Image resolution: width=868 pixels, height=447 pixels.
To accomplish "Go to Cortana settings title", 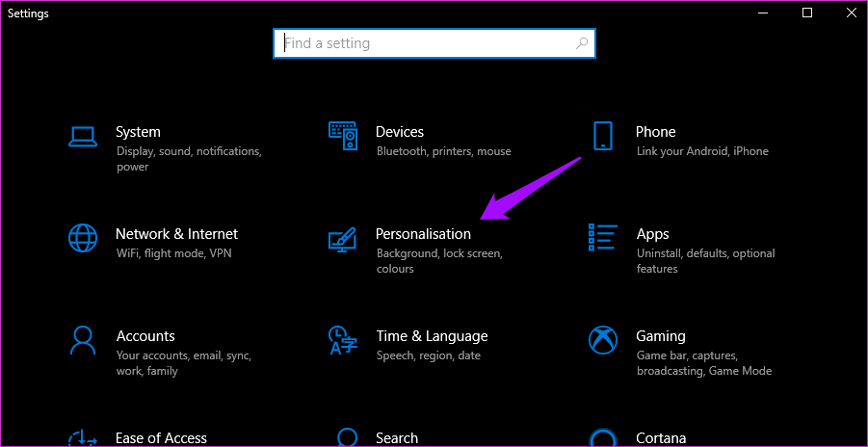I will pyautogui.click(x=661, y=438).
